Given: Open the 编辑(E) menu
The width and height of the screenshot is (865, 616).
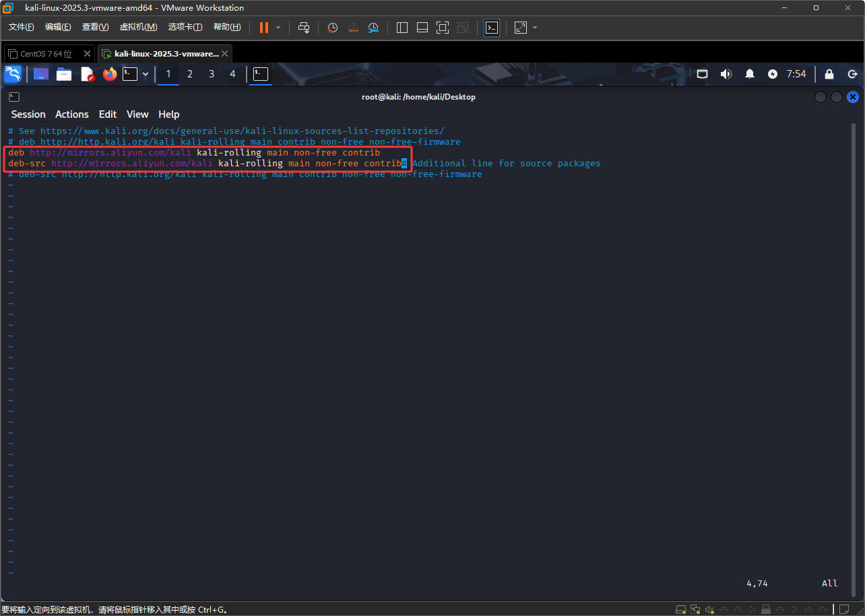Looking at the screenshot, I should click(58, 27).
